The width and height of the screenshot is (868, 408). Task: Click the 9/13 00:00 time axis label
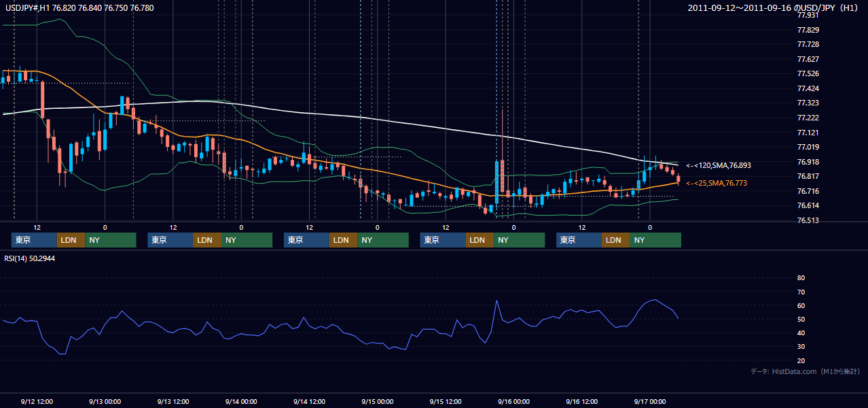tap(105, 401)
